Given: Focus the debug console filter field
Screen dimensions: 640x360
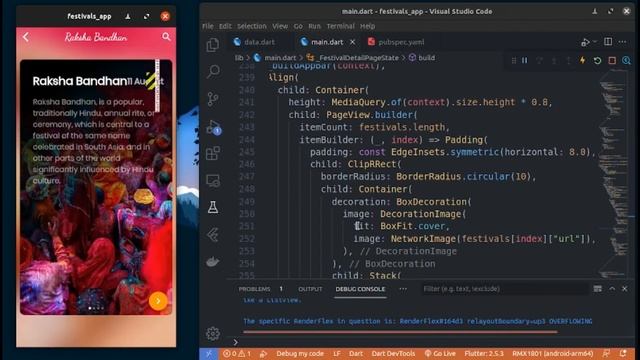Looking at the screenshot, I should (504, 289).
